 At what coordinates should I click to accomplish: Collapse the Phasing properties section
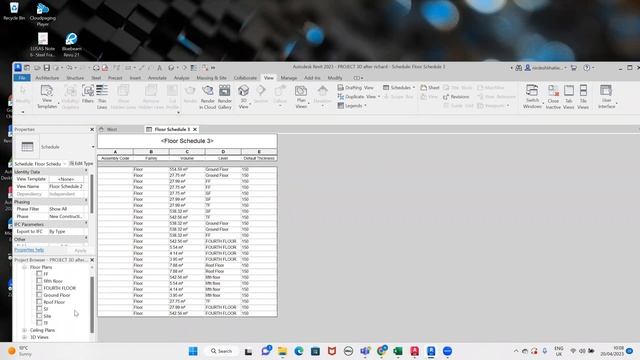(86, 202)
